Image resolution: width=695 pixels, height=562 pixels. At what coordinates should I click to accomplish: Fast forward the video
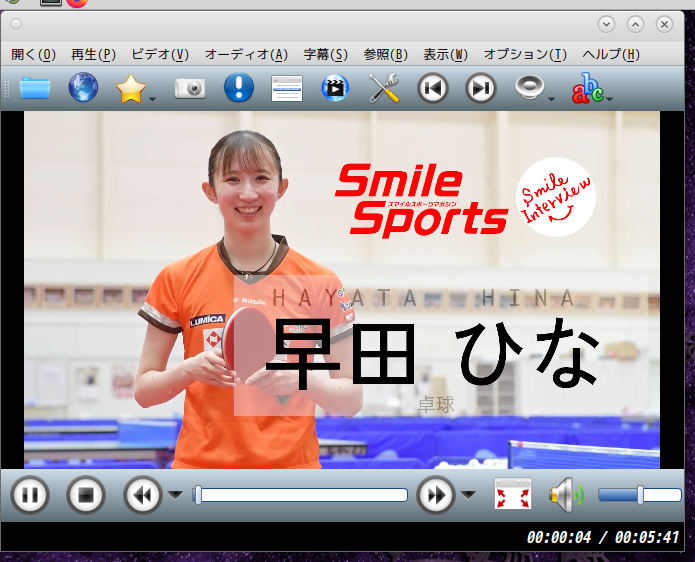tap(435, 495)
